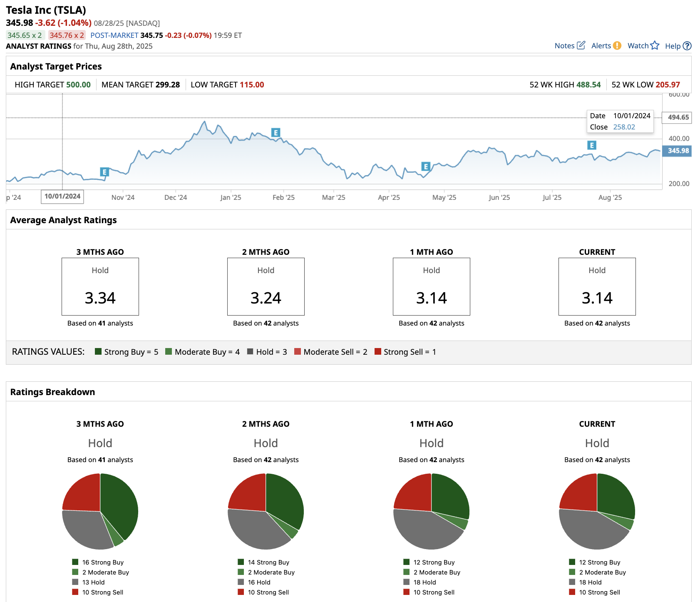Click the Alerts exclamation icon
The image size is (700, 602).
[x=617, y=45]
